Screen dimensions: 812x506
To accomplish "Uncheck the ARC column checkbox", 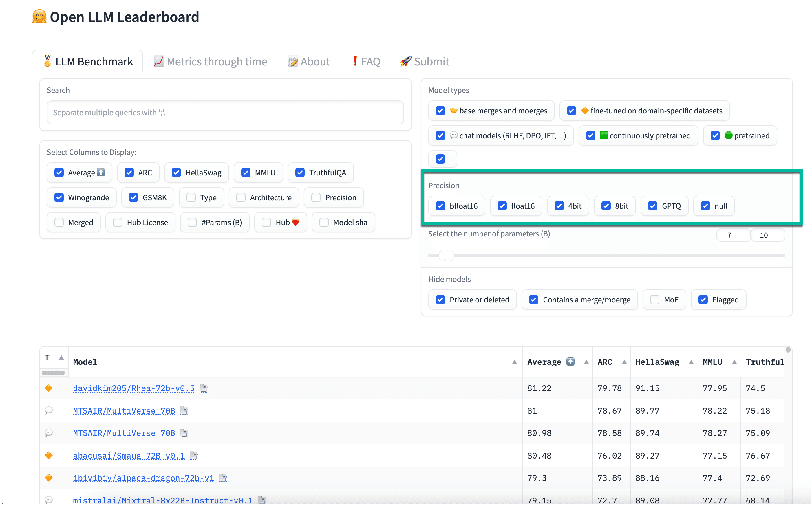I will pos(129,173).
